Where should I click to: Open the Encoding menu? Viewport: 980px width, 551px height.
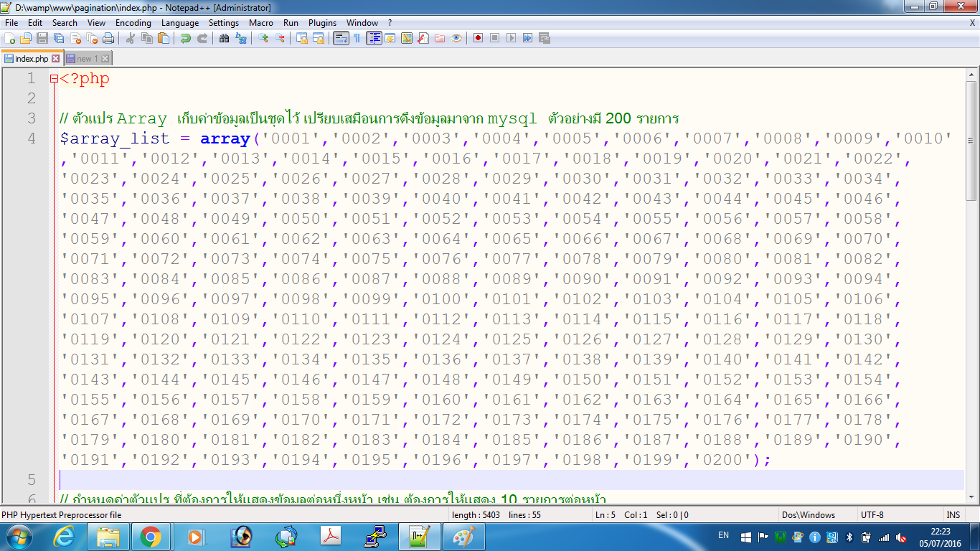coord(133,23)
